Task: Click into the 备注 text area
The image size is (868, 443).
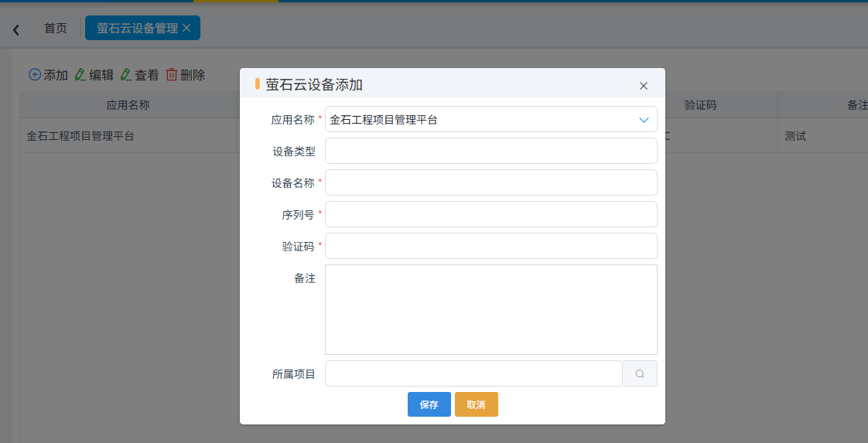Action: 491,310
